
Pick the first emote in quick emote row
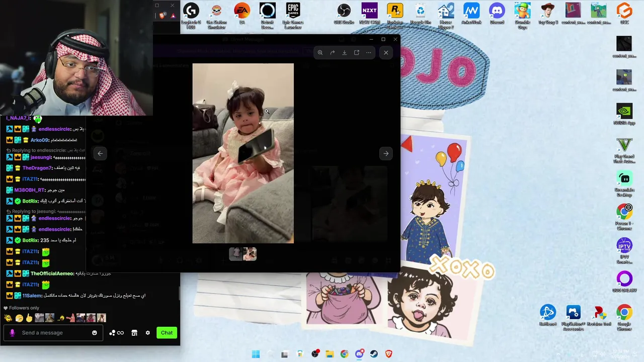click(x=8, y=318)
